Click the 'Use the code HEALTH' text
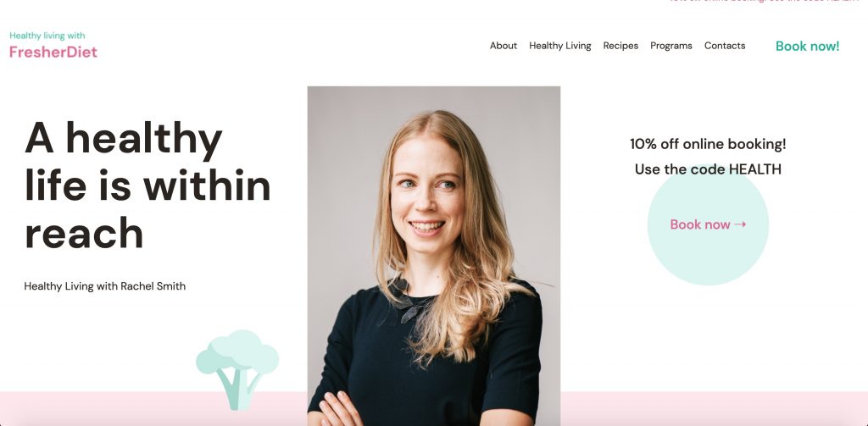This screenshot has height=426, width=868. point(708,169)
